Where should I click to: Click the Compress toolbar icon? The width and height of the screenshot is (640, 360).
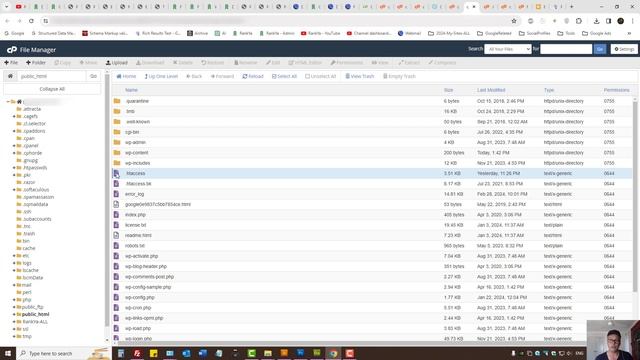pos(442,63)
